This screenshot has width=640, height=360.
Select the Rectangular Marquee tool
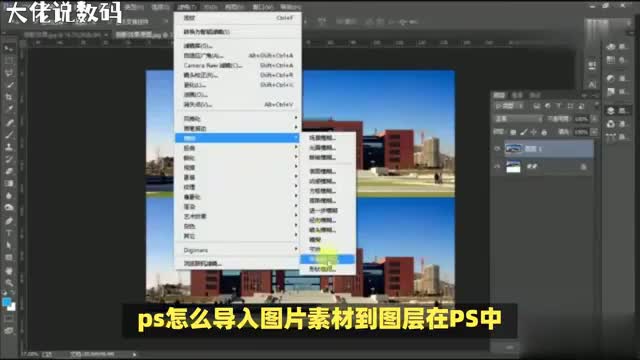9,61
